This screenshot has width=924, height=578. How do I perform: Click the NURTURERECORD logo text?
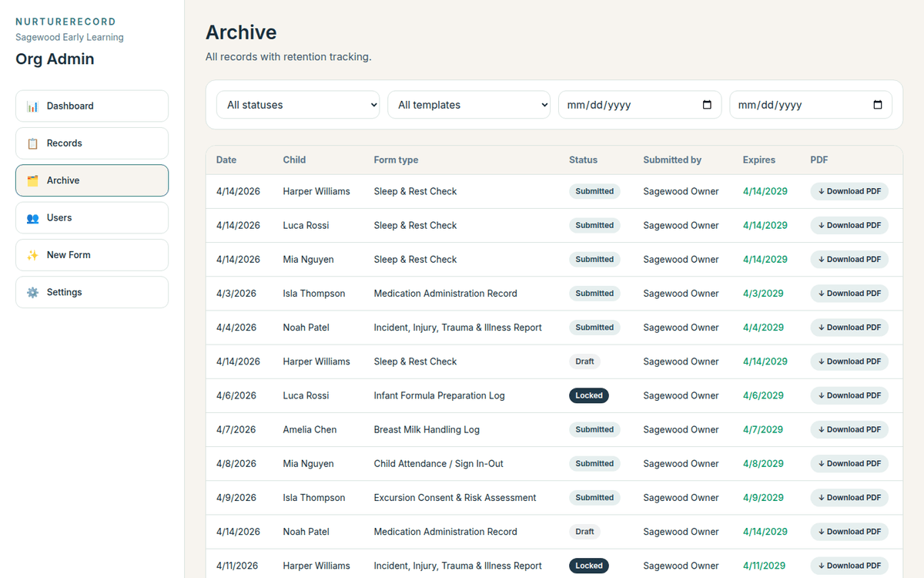(64, 22)
